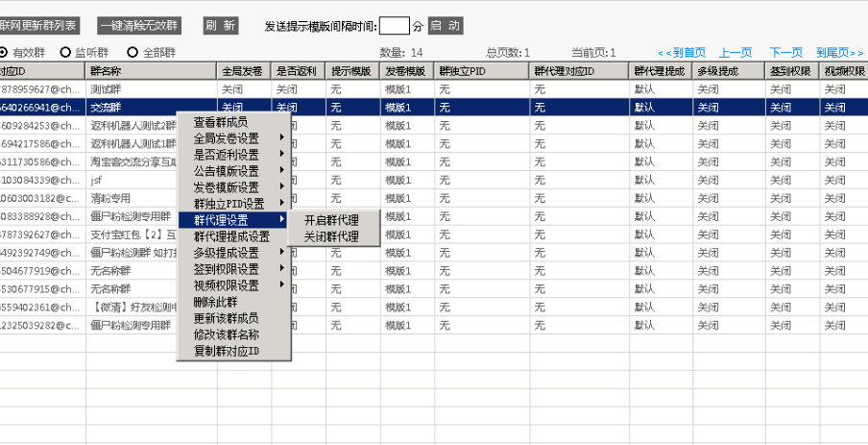Choose 开启群代理 in the submenu

pos(331,220)
